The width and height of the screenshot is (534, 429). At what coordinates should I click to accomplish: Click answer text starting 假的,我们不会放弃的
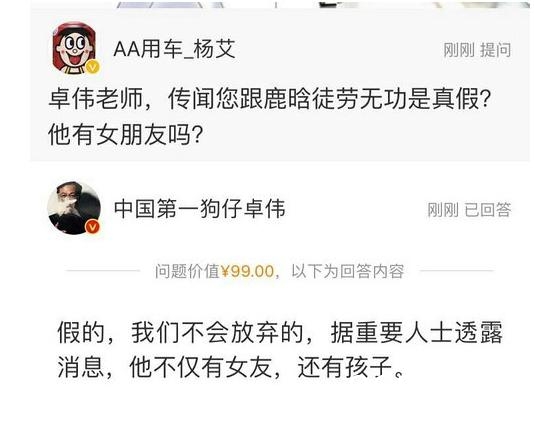280,350
